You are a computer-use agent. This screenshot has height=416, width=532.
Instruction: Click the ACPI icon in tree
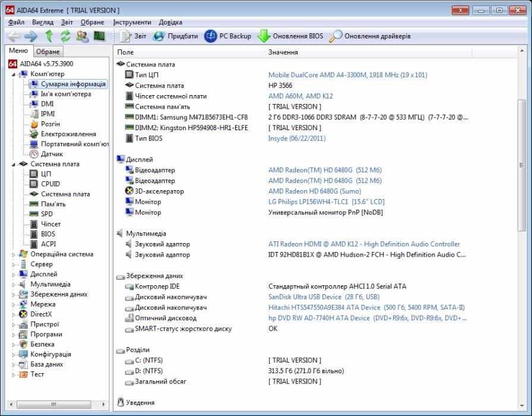point(34,244)
